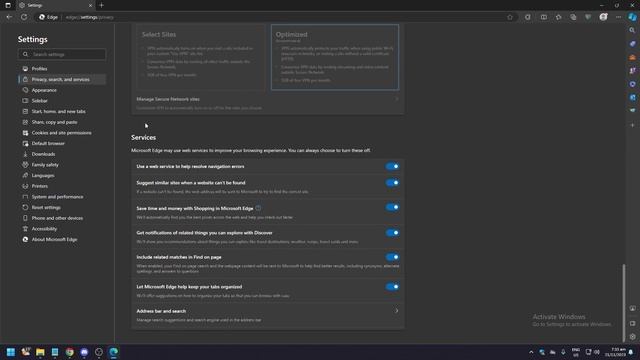
Task: Open Languages settings section
Action: tap(62, 175)
